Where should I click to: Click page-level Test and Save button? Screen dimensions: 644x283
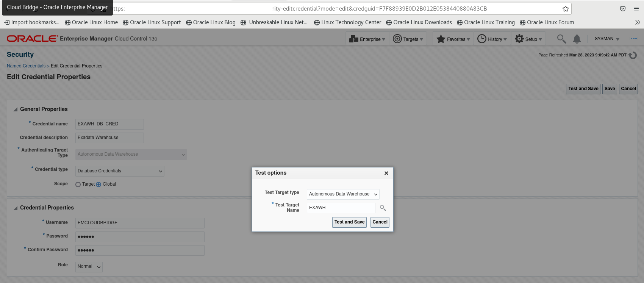pyautogui.click(x=583, y=89)
